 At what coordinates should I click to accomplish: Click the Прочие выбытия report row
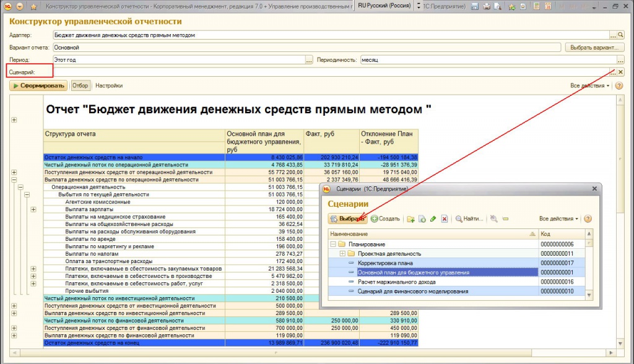pos(231,291)
